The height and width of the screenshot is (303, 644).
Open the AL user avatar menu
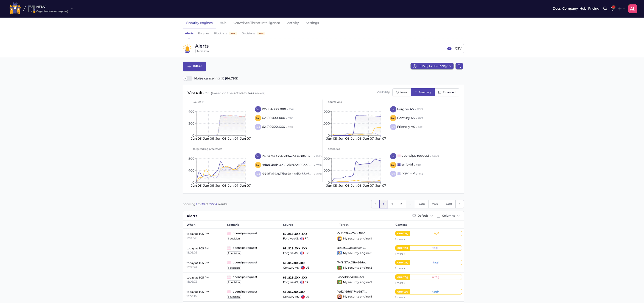[633, 9]
